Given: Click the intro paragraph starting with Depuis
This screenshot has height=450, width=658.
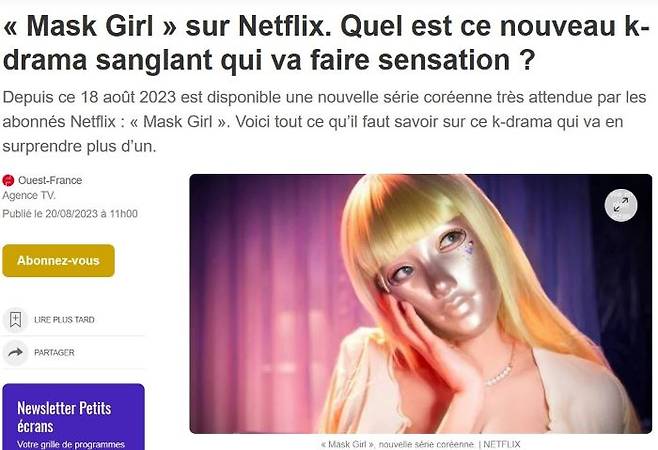Looking at the screenshot, I should pos(324,122).
